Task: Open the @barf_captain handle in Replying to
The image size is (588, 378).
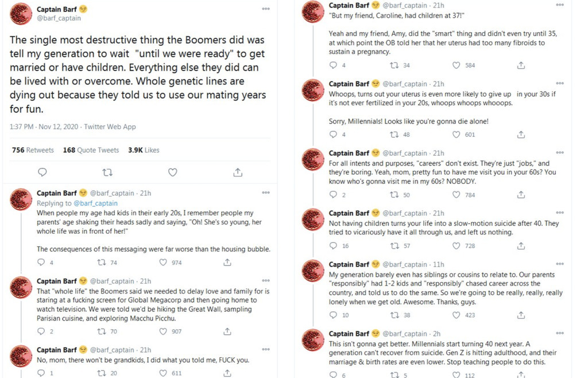Action: click(95, 203)
